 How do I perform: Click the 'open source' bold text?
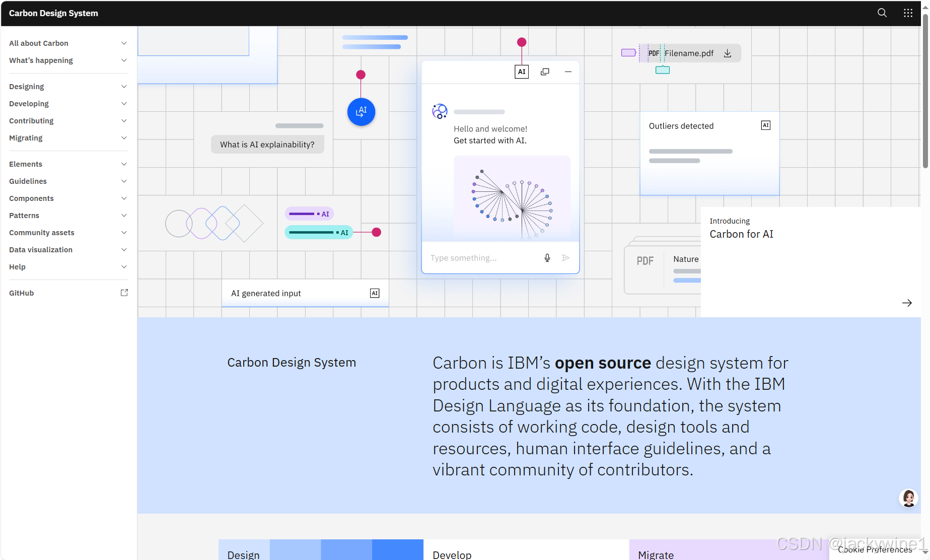coord(603,363)
